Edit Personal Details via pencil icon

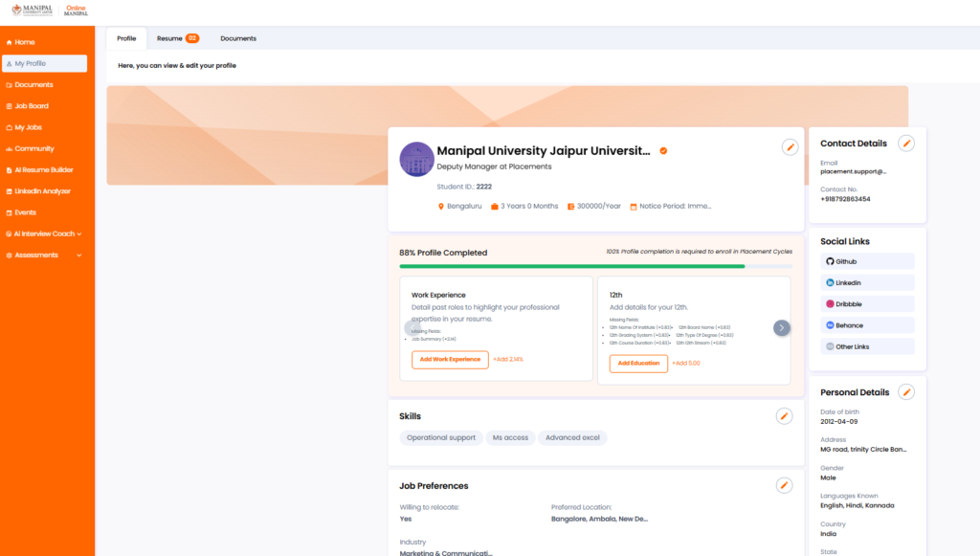(x=906, y=392)
